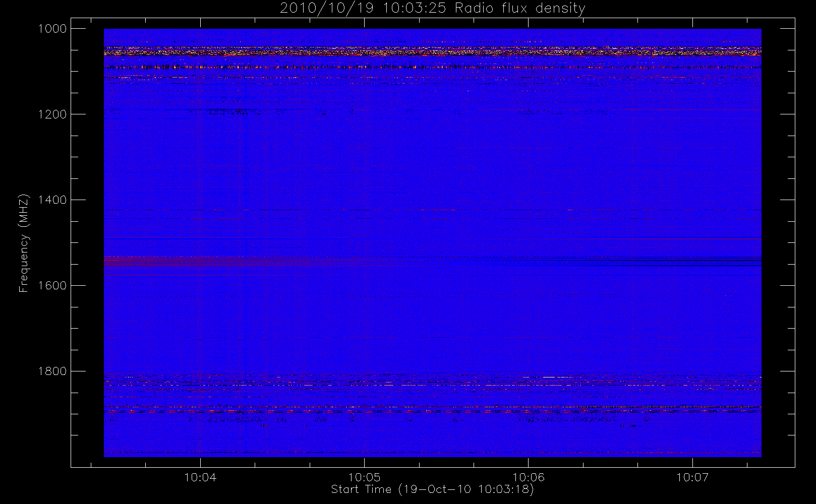The image size is (816, 504).
Task: Click the 1000 frequency tick label
Action: (52, 29)
